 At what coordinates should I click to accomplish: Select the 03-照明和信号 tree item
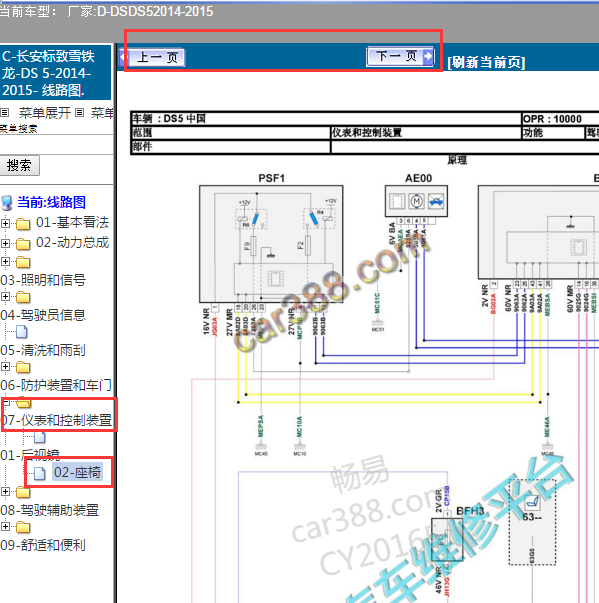pos(43,280)
